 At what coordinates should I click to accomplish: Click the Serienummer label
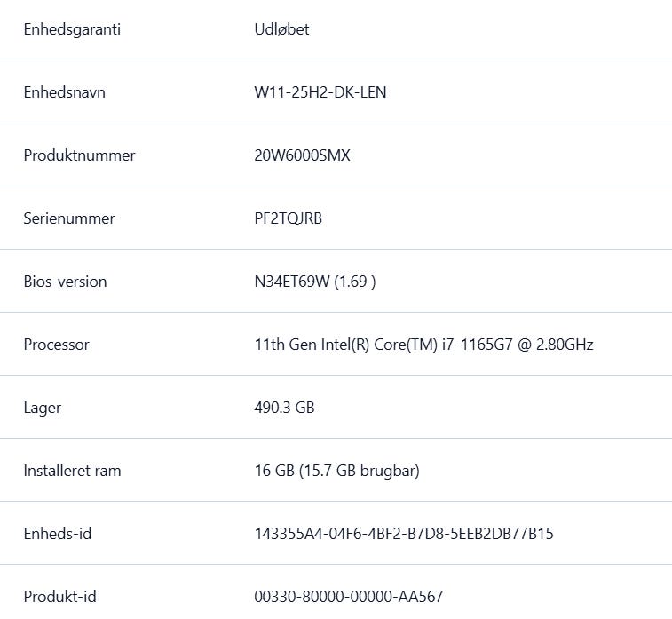click(69, 218)
